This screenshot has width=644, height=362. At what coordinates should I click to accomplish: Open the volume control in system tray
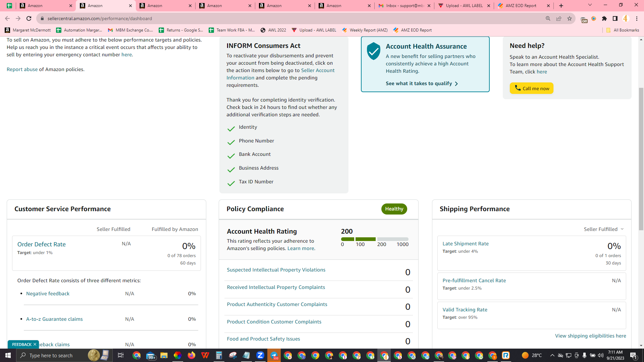point(601,355)
